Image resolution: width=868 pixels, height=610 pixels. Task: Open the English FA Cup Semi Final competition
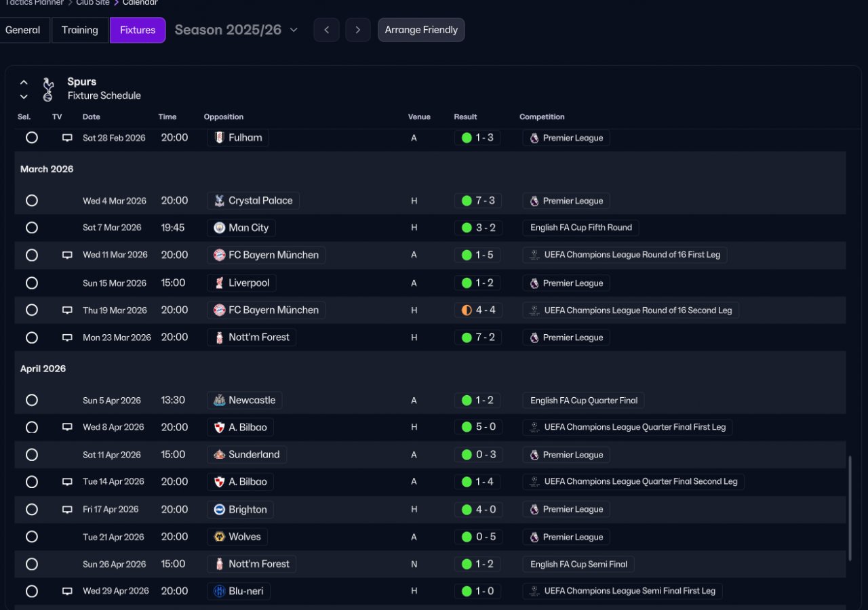click(578, 564)
